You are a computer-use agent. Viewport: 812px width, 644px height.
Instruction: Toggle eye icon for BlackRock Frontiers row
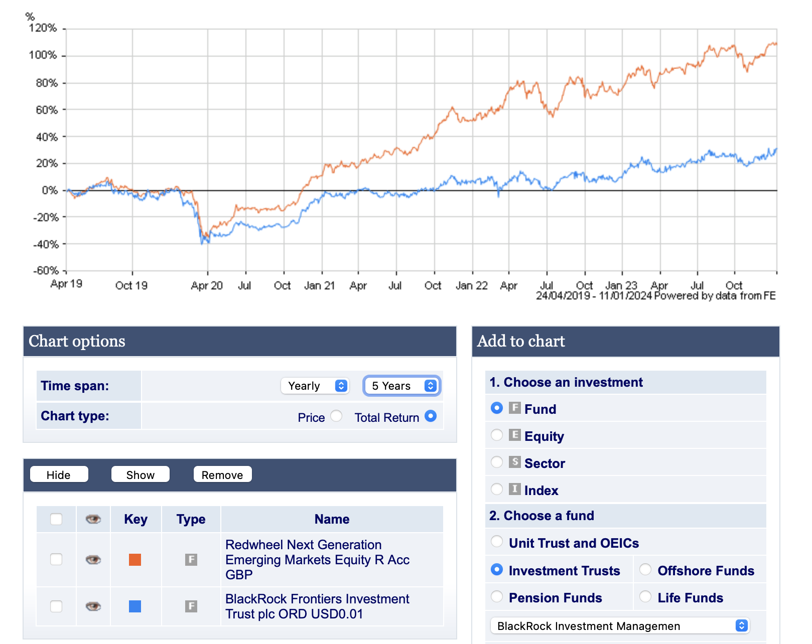93,606
